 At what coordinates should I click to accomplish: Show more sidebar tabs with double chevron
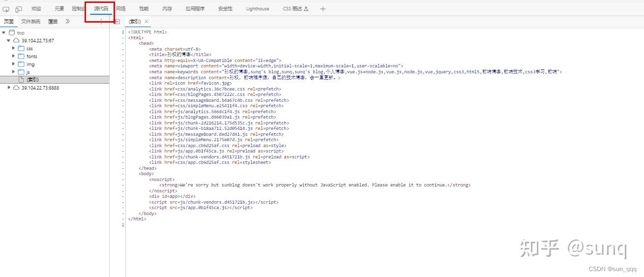67,22
